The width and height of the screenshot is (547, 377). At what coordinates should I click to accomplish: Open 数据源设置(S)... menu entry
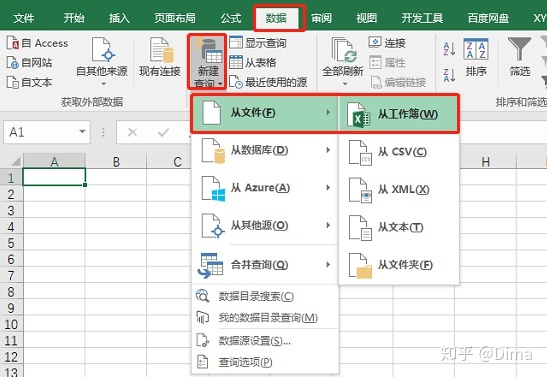coord(265,340)
